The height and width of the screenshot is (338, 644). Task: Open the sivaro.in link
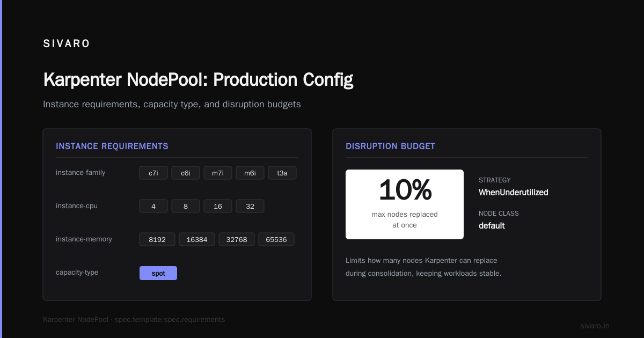pos(595,326)
